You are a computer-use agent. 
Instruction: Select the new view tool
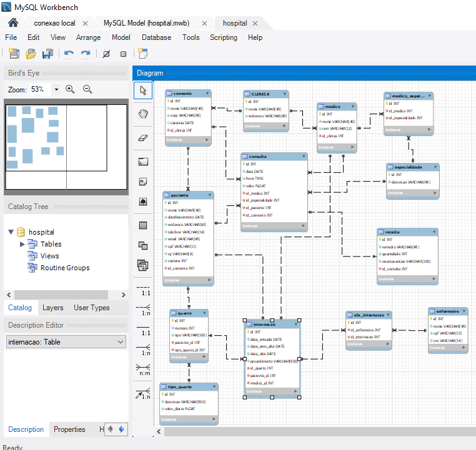pyautogui.click(x=143, y=245)
